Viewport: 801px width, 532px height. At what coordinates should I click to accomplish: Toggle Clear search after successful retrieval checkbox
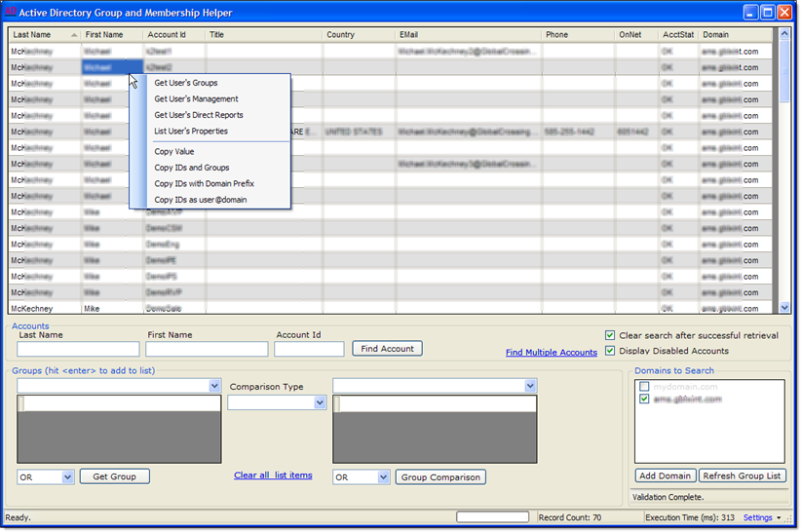tap(610, 335)
